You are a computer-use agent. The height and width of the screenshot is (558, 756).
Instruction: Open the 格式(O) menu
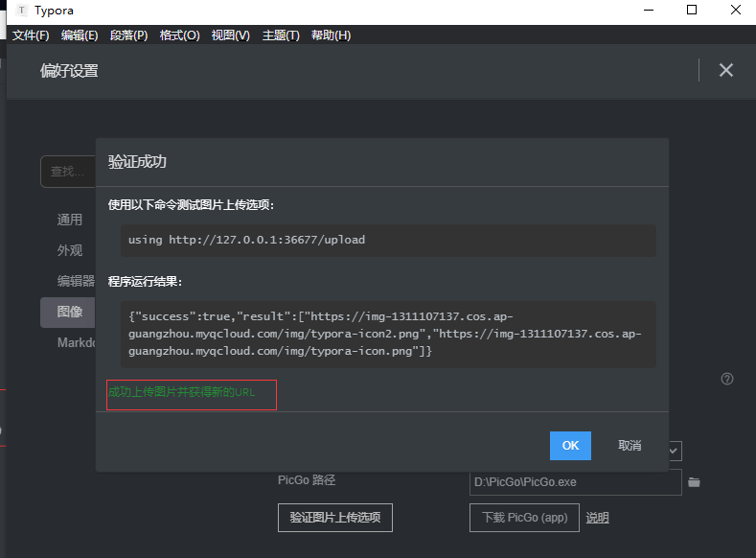pos(180,35)
